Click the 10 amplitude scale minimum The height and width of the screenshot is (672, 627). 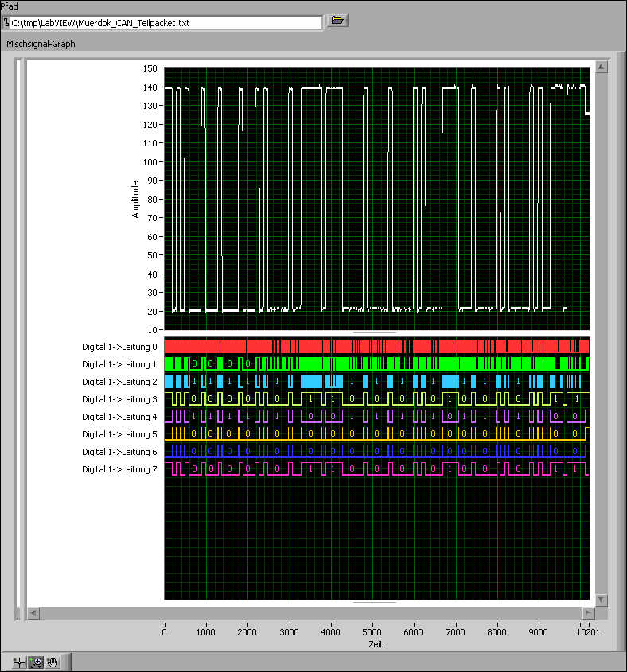click(152, 330)
